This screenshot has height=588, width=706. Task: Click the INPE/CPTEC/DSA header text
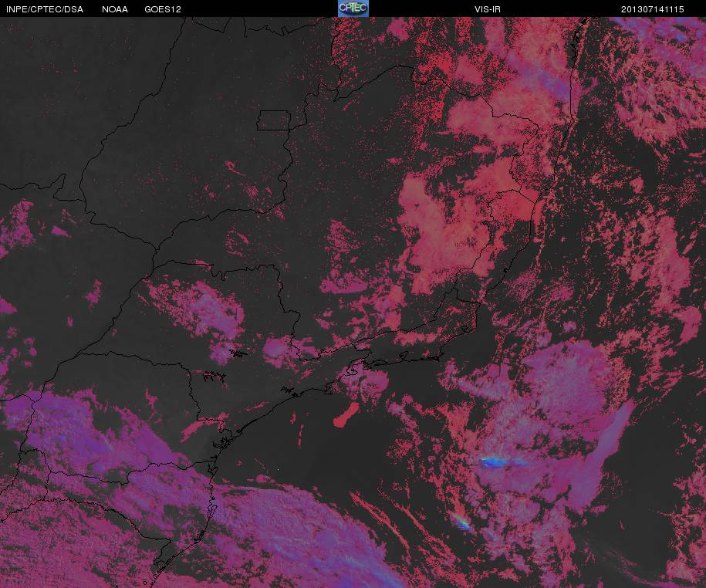(x=45, y=9)
